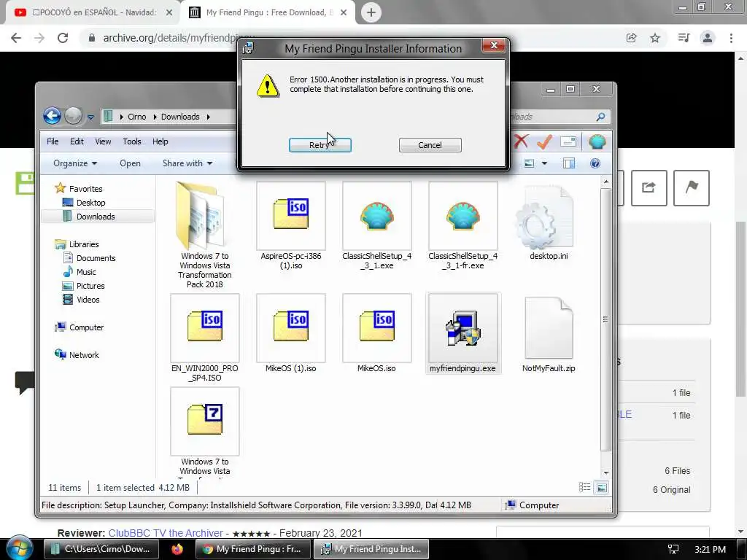The width and height of the screenshot is (747, 560).
Task: Click Explorer forward navigation arrow
Action: coord(73,116)
